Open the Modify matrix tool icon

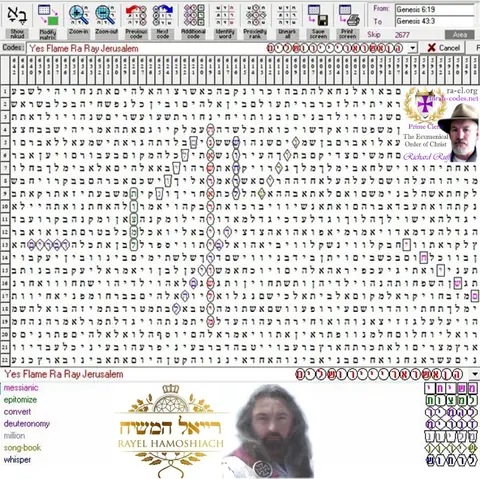(48, 15)
